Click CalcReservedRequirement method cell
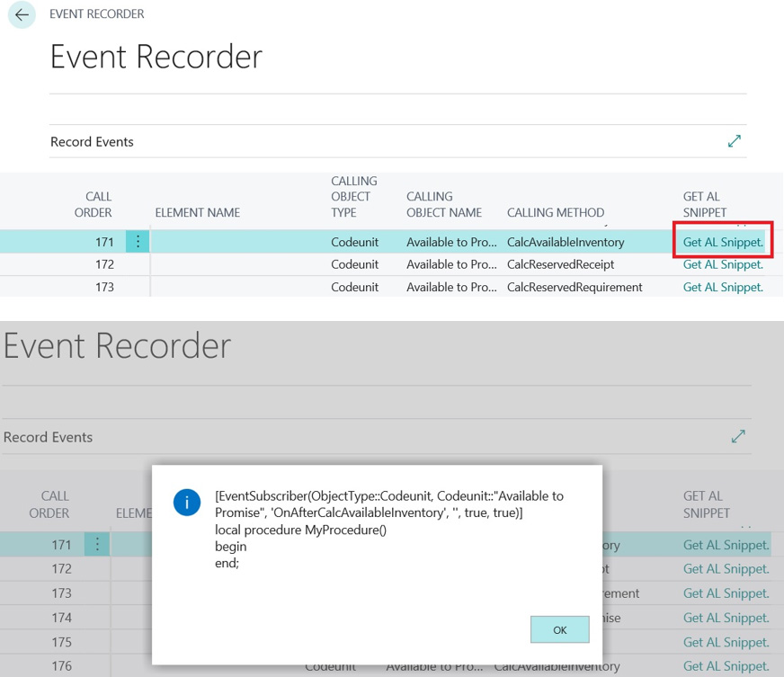 coord(575,287)
